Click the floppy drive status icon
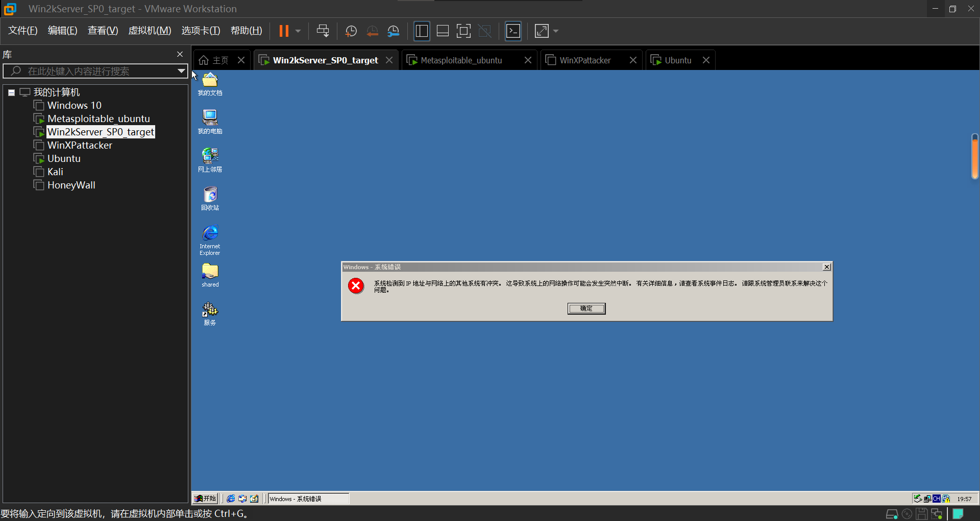Viewport: 980px width, 521px height. tap(921, 514)
